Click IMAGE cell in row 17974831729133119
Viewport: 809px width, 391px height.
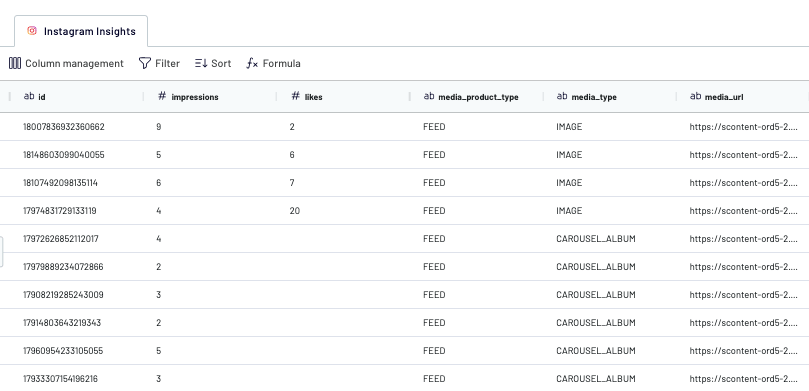click(x=569, y=210)
